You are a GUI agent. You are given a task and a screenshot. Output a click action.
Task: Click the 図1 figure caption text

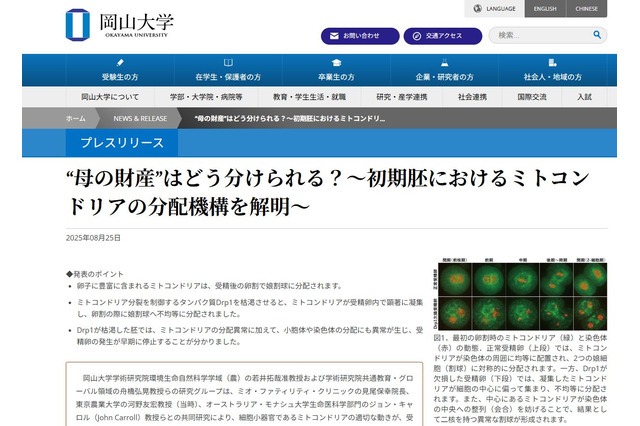520,379
